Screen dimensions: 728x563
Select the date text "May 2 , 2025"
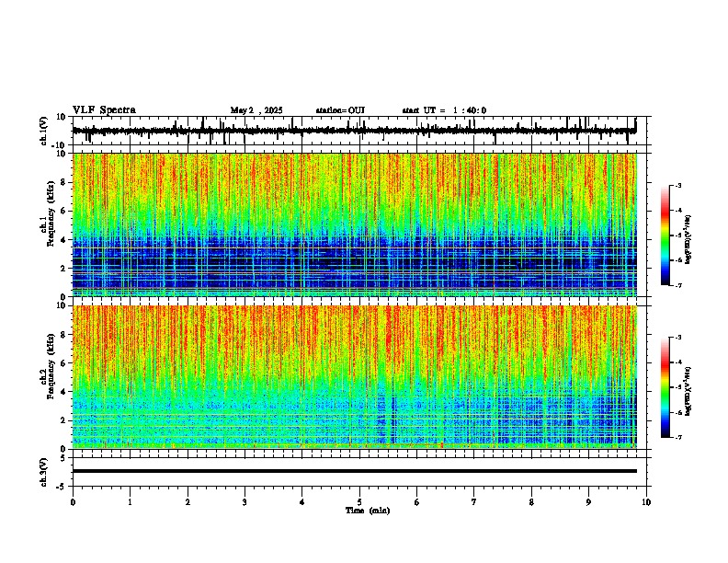coord(256,110)
